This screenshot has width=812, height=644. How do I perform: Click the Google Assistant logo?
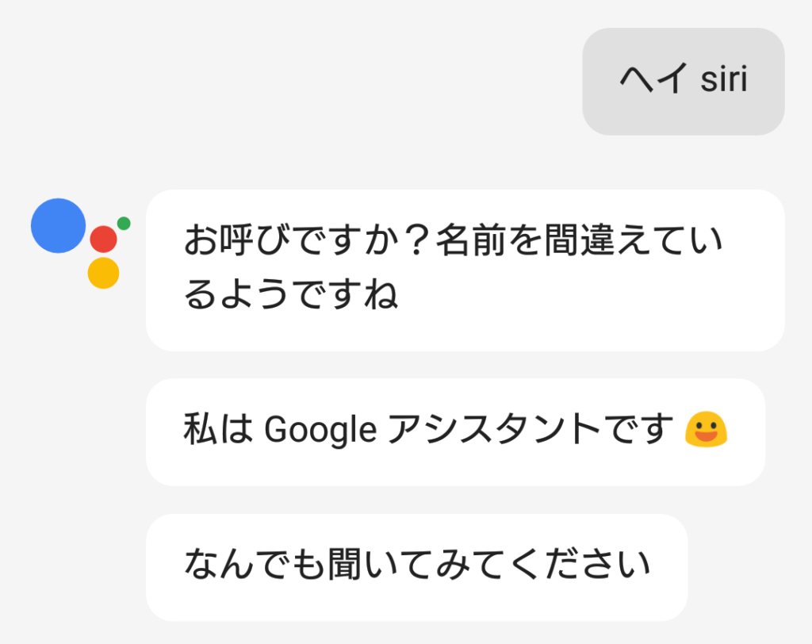(79, 242)
